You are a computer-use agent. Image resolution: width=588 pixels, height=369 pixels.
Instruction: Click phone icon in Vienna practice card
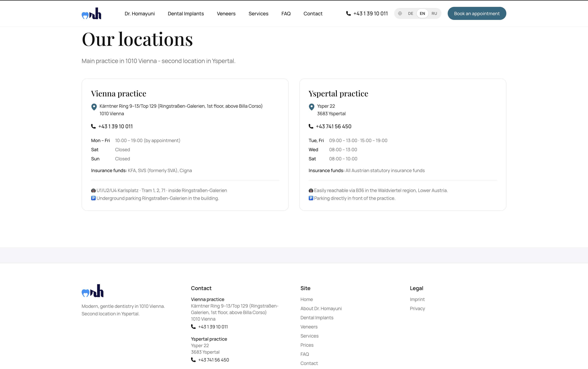point(93,126)
